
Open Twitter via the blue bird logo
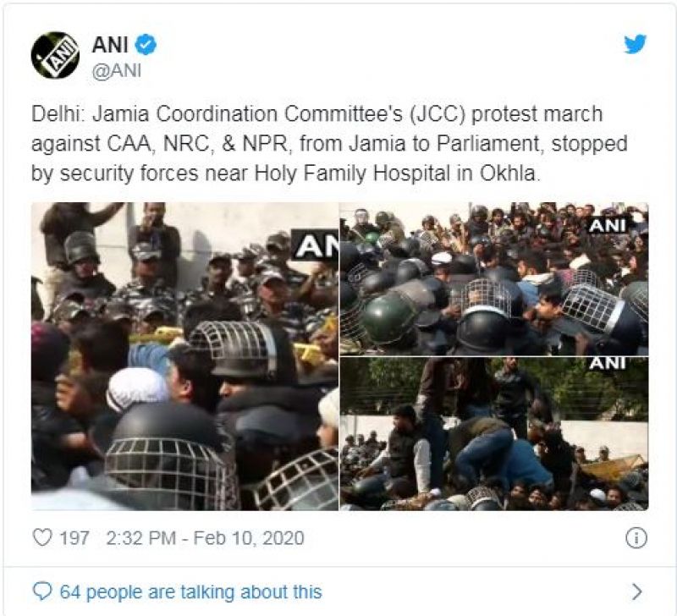[x=636, y=44]
